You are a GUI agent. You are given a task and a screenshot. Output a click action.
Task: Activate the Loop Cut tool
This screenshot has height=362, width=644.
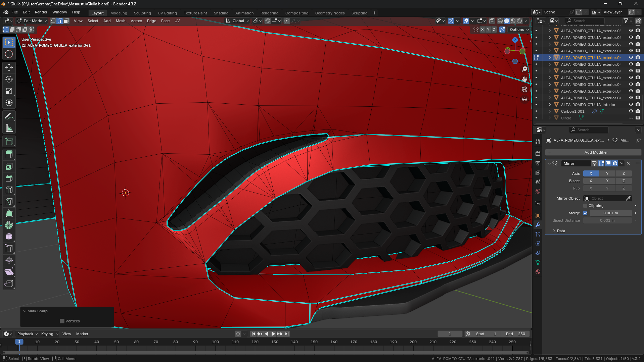[9, 190]
